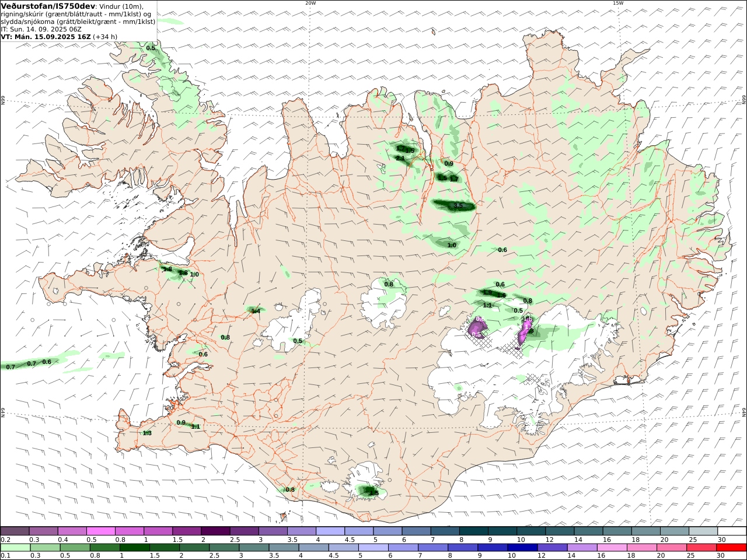
Task: Click the '15W' longitude label
Action: coord(618,3)
